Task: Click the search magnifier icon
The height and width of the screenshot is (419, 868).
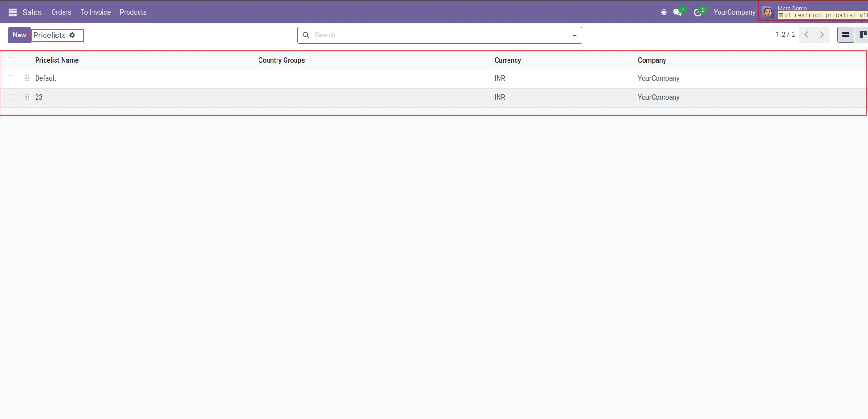Action: [306, 35]
